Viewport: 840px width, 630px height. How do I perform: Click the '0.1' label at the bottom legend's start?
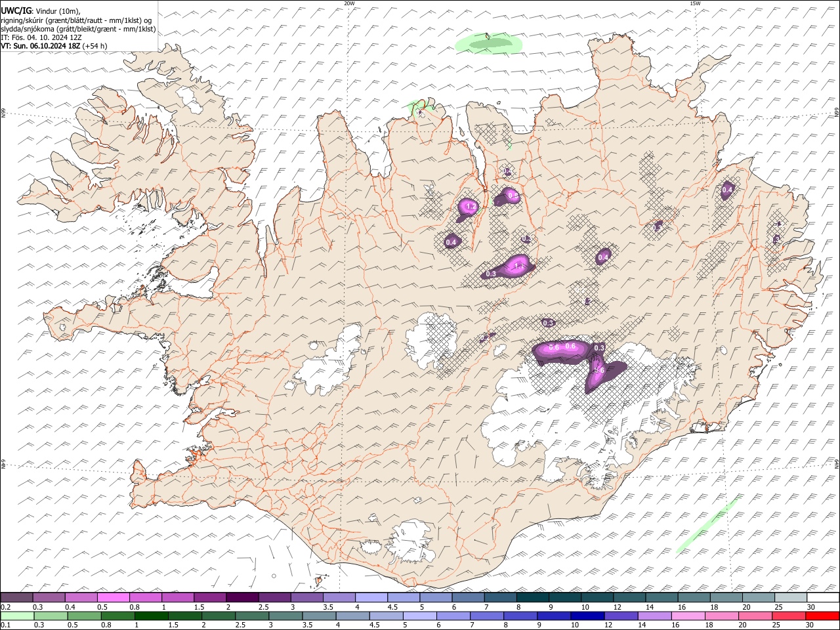[6, 625]
